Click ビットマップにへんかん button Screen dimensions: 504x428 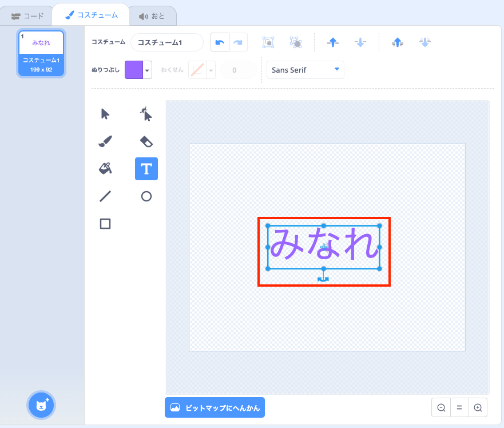215,407
